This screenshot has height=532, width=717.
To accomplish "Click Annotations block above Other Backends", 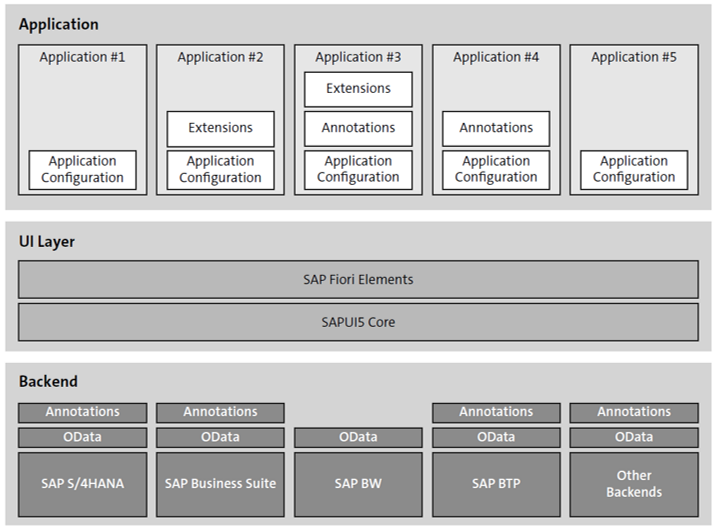I will tap(634, 413).
